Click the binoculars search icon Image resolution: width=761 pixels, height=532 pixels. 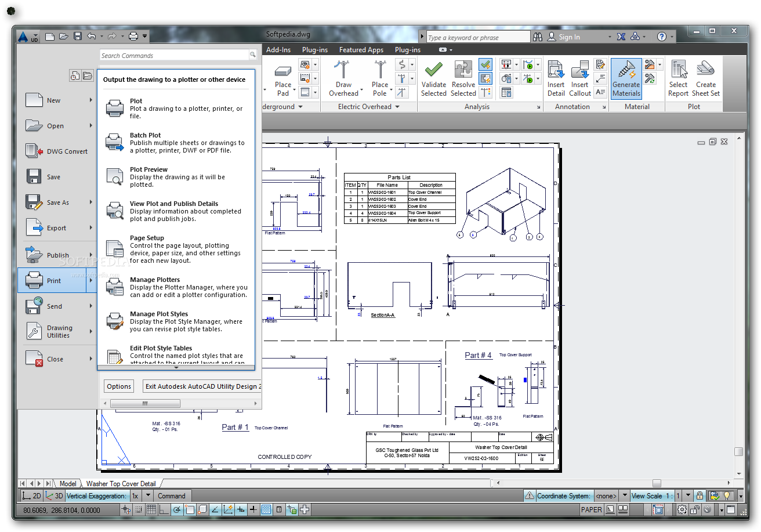tap(538, 37)
